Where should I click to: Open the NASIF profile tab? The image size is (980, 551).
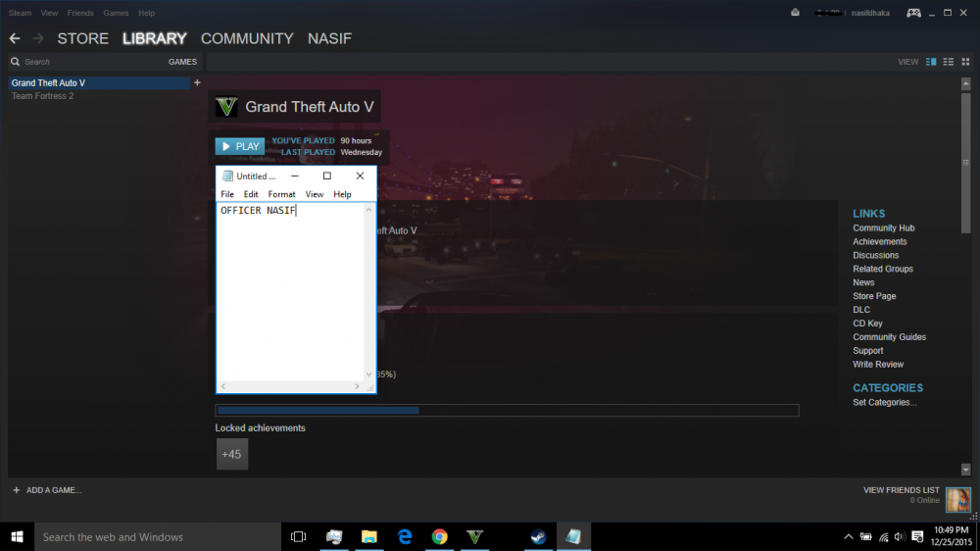tap(329, 39)
